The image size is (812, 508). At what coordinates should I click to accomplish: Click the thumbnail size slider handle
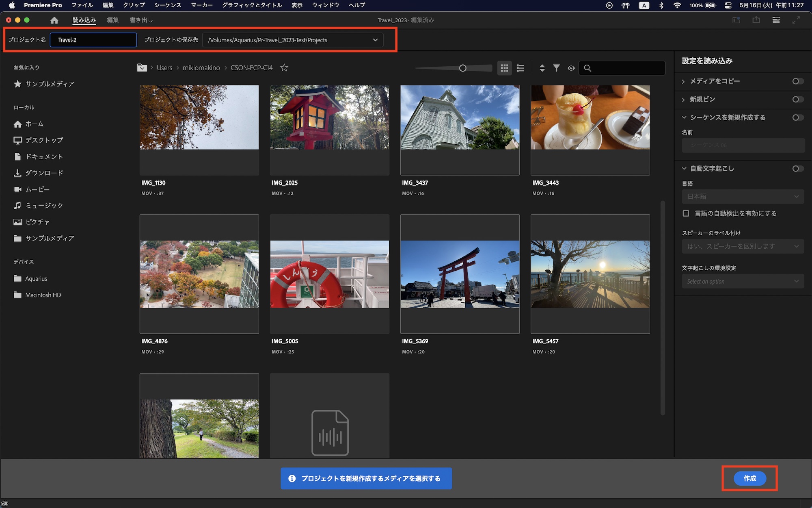pos(462,68)
